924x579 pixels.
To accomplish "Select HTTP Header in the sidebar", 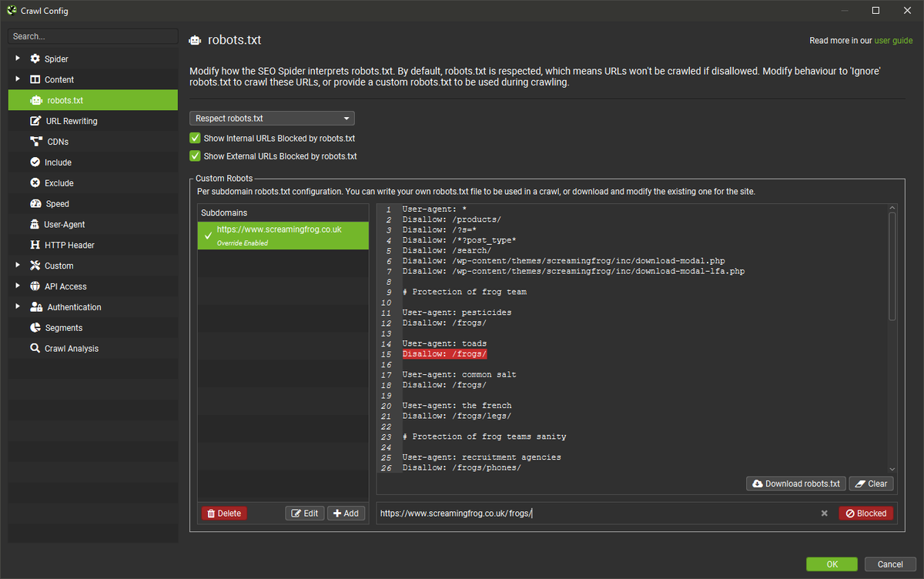I will pyautogui.click(x=93, y=245).
